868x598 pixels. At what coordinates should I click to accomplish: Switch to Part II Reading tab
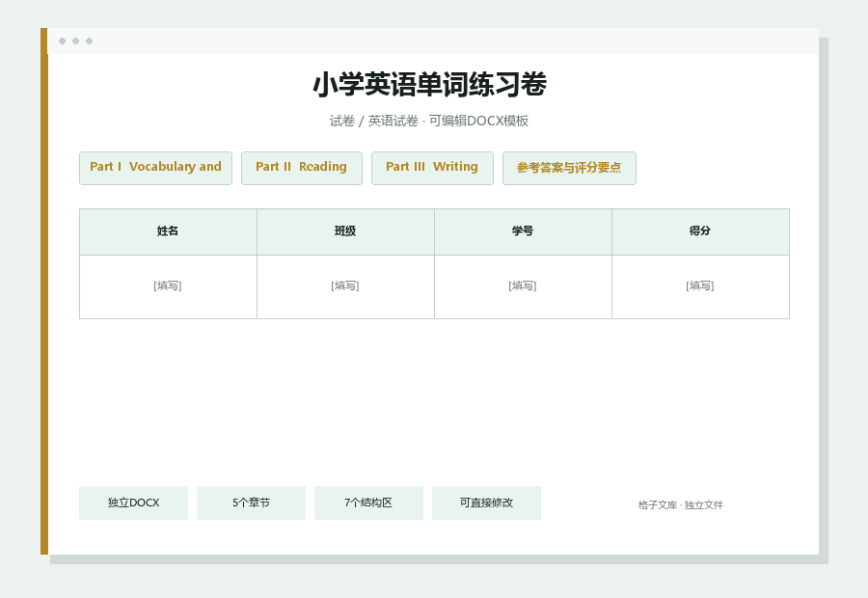(x=302, y=169)
